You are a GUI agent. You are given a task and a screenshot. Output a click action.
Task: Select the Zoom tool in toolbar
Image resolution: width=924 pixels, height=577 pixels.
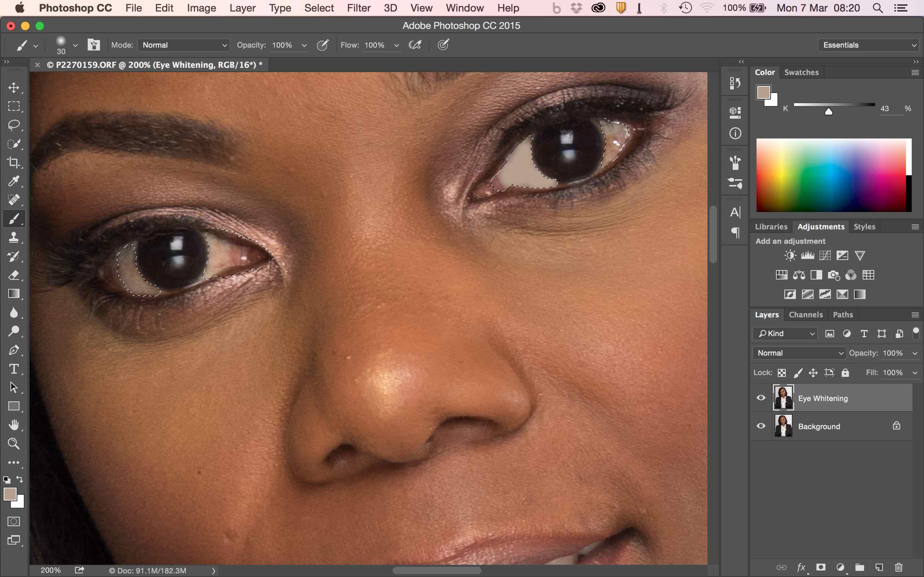coord(14,444)
